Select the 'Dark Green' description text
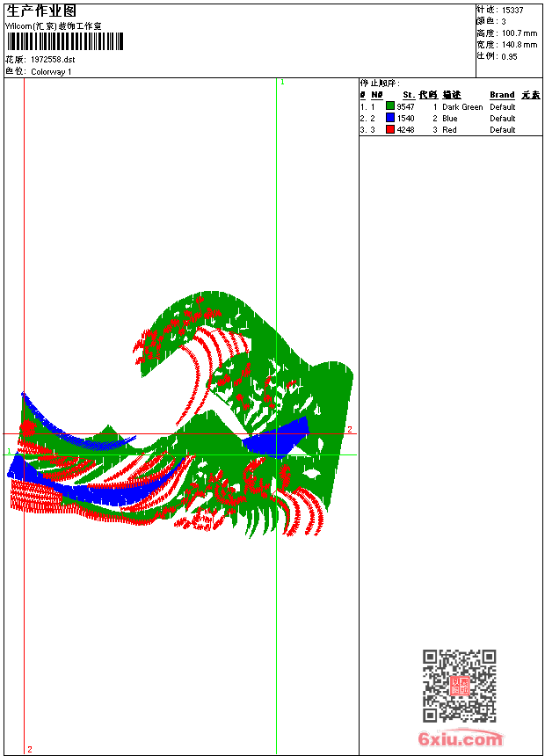The image size is (545, 756). pyautogui.click(x=462, y=107)
